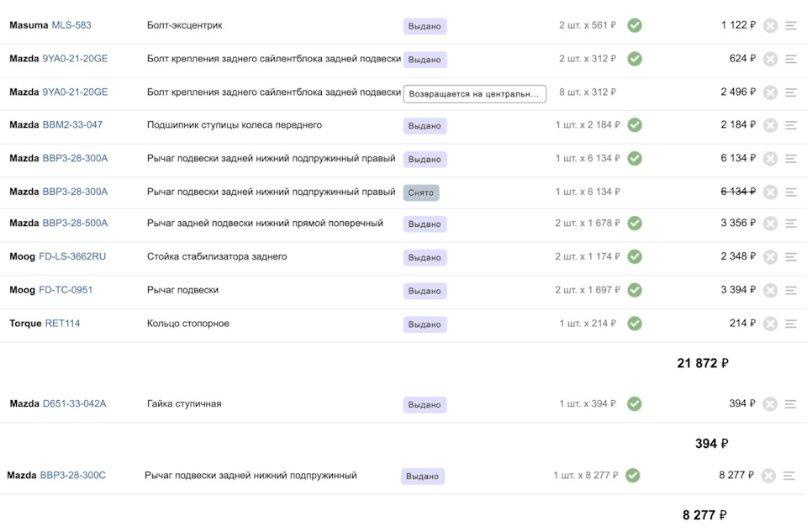
Task: Open the Moog FD-LS-3662RU part link
Action: click(x=72, y=256)
